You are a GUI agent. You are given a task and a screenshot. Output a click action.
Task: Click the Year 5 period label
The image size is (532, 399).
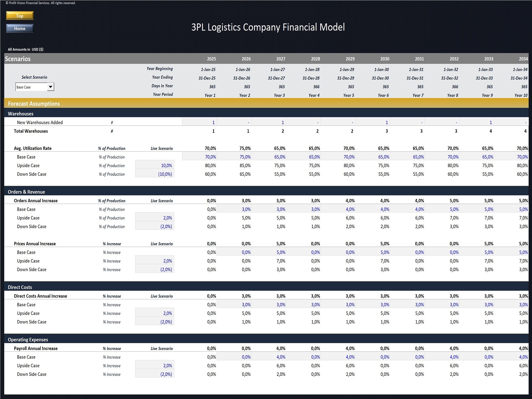coord(349,95)
